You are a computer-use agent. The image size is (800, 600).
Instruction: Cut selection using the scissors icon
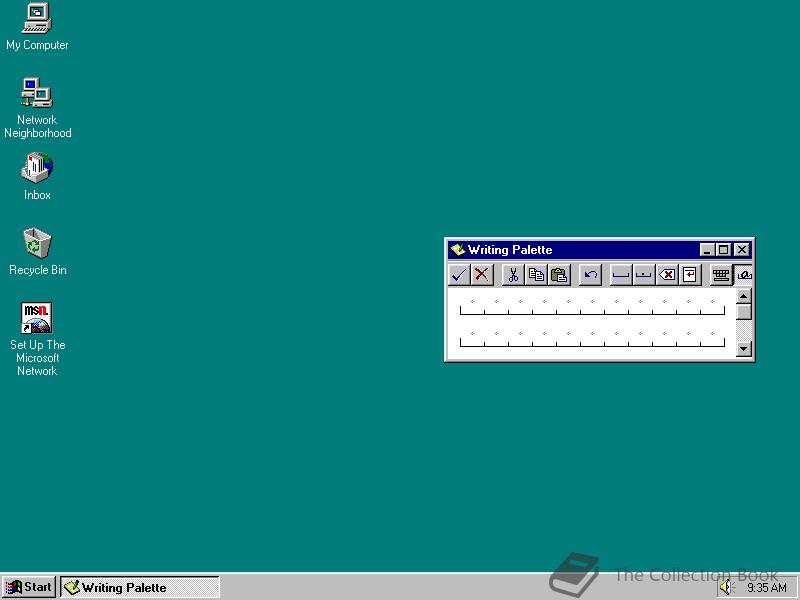click(x=513, y=276)
